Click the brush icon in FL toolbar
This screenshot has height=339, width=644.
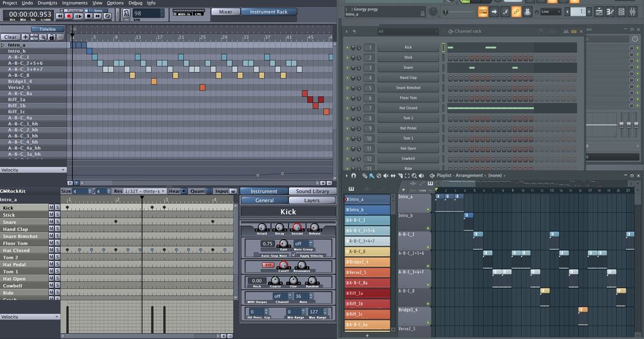(x=505, y=12)
